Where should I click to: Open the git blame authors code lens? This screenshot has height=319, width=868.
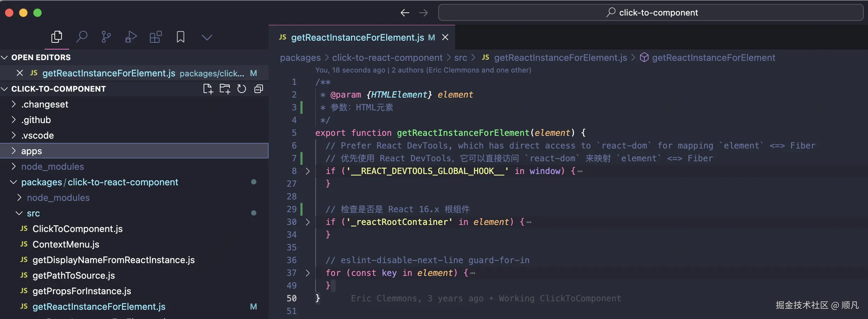[423, 70]
